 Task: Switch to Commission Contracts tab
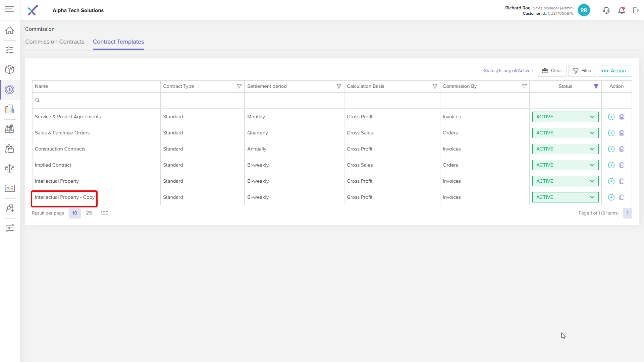[x=55, y=42]
